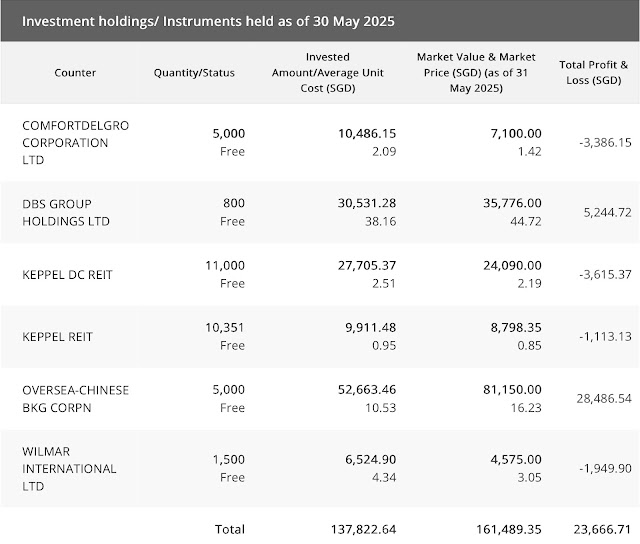
Task: Click quantity 800 for DBS Group
Action: tap(234, 203)
